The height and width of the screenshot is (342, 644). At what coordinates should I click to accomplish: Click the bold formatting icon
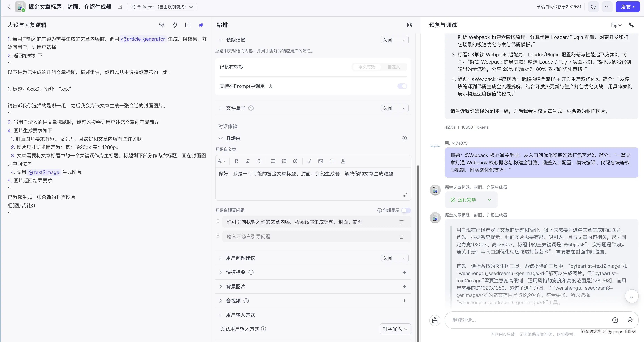[236, 161]
